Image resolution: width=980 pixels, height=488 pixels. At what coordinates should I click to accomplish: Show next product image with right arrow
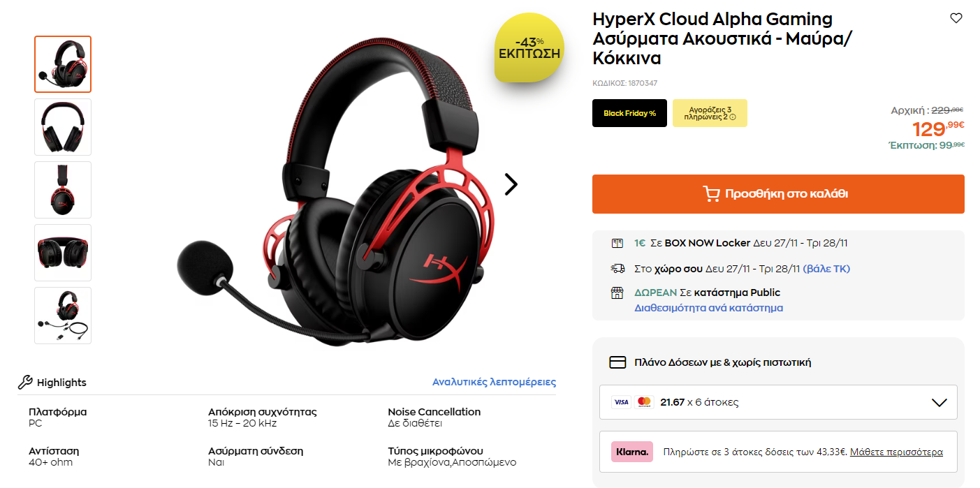[511, 184]
